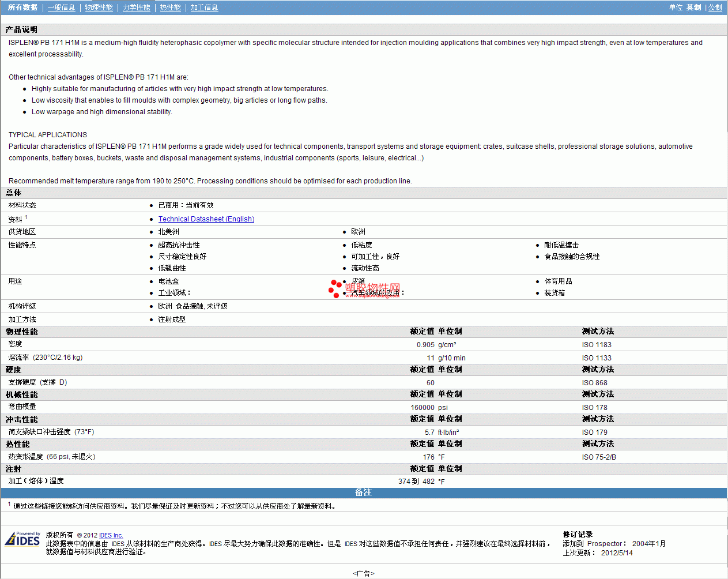Click the 熔流率 (230°C/2.16 kg) label
Image resolution: width=728 pixels, height=579 pixels.
click(x=46, y=358)
